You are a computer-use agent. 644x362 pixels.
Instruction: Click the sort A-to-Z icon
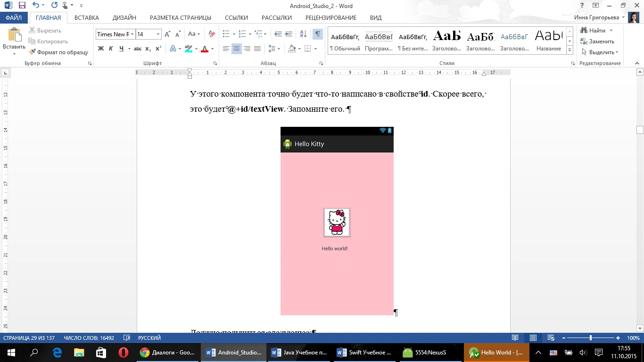[x=303, y=34]
